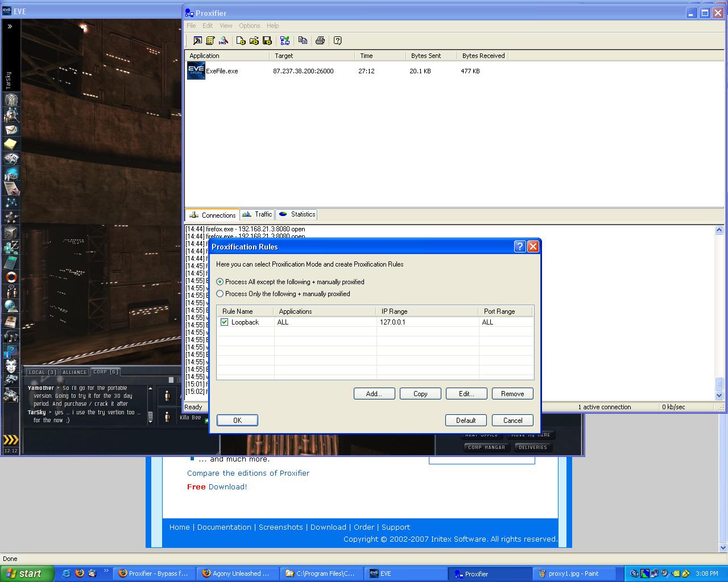Select Process Only the following option
728x582 pixels.
[x=283, y=294]
